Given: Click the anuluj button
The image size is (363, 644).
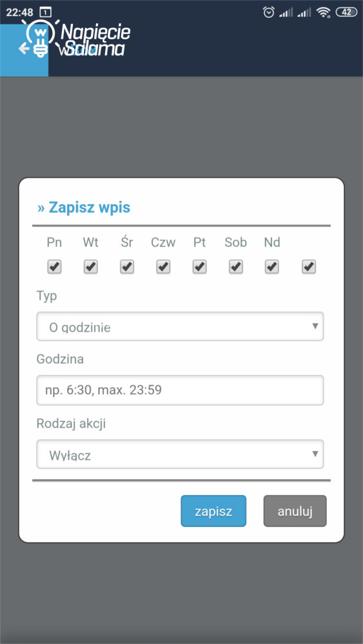Looking at the screenshot, I should click(x=295, y=511).
